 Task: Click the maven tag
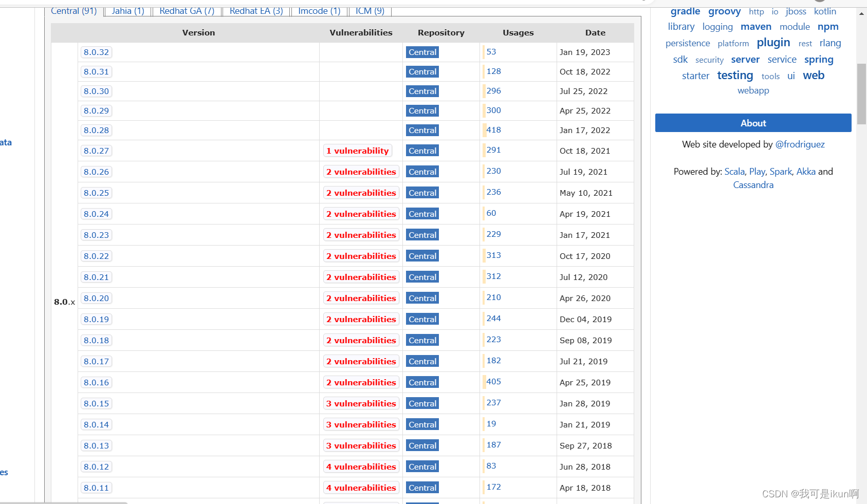755,26
